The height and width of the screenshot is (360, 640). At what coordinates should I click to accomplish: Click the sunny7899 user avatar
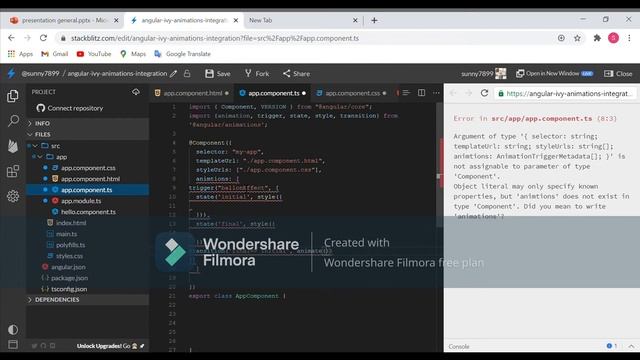[501, 73]
